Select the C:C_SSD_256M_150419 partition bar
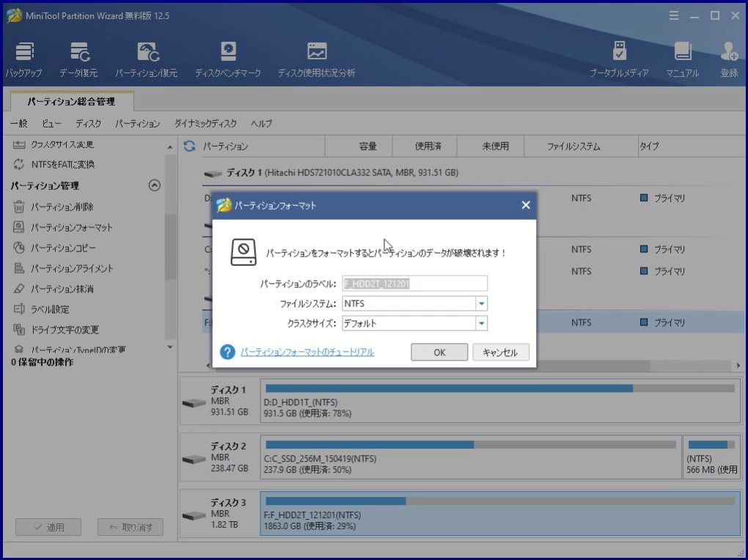Screen dimensions: 748x560 (x=471, y=457)
